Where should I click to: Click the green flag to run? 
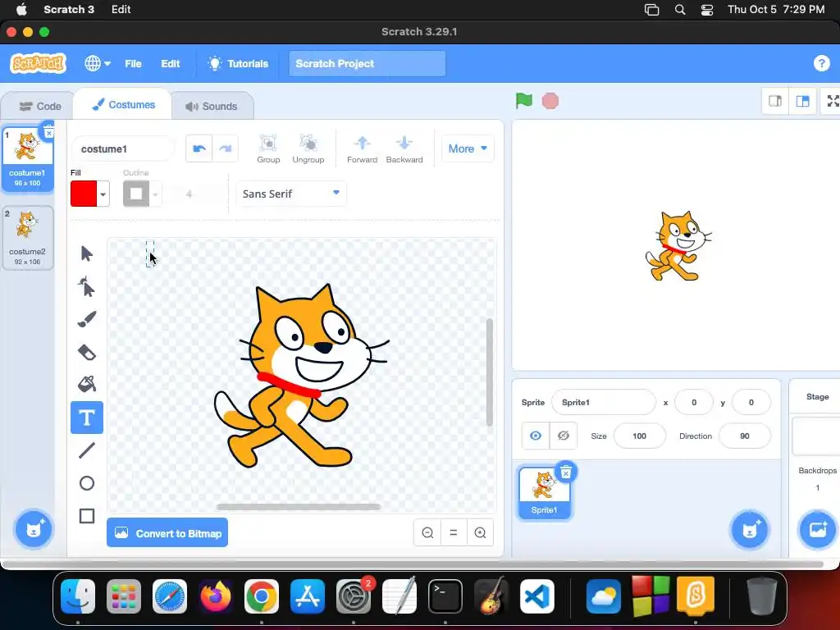point(524,101)
